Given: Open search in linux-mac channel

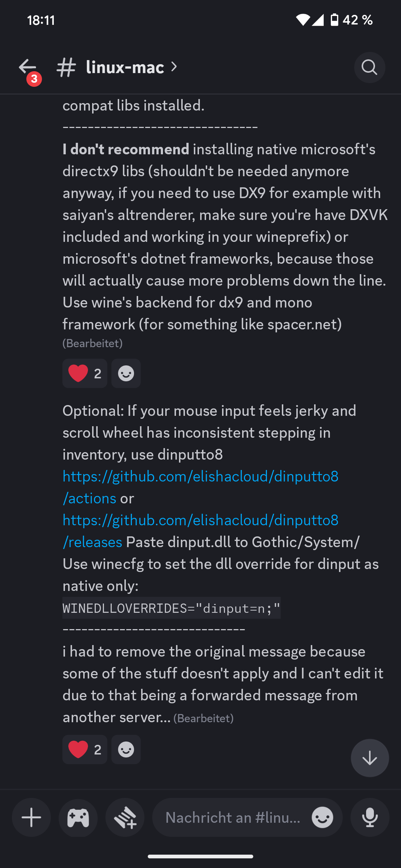Looking at the screenshot, I should tap(369, 68).
